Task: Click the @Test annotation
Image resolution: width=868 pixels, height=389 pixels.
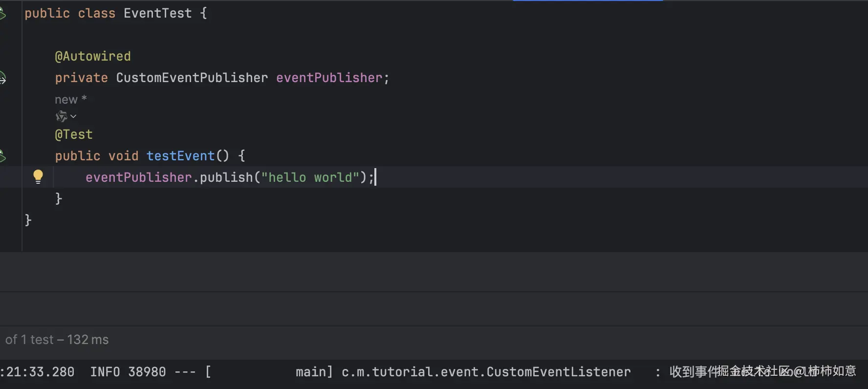Action: click(x=74, y=134)
